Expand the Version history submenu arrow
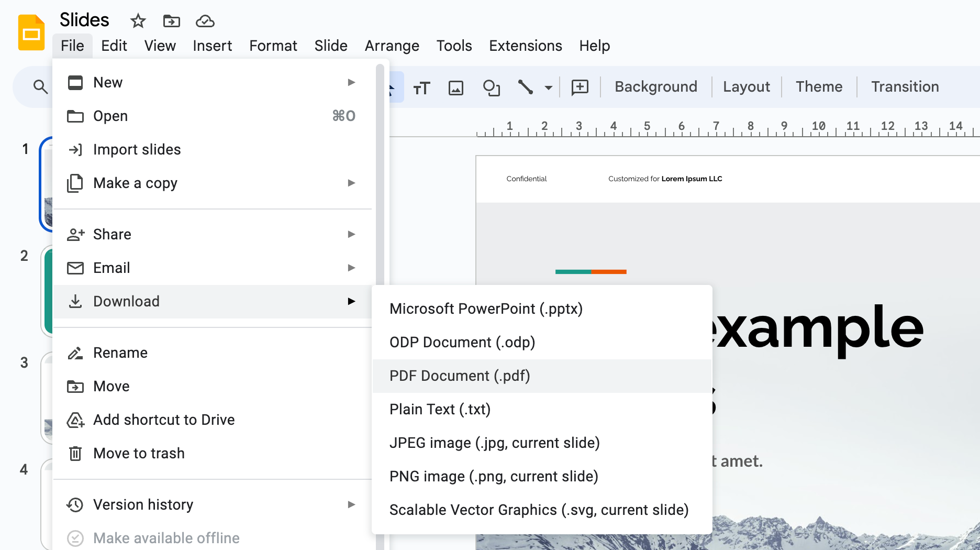The image size is (980, 550). (351, 504)
